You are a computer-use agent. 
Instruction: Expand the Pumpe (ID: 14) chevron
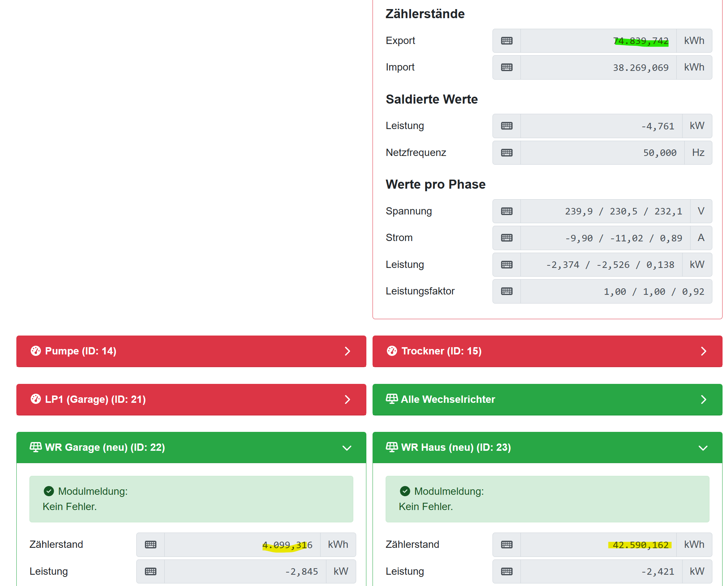(x=347, y=351)
